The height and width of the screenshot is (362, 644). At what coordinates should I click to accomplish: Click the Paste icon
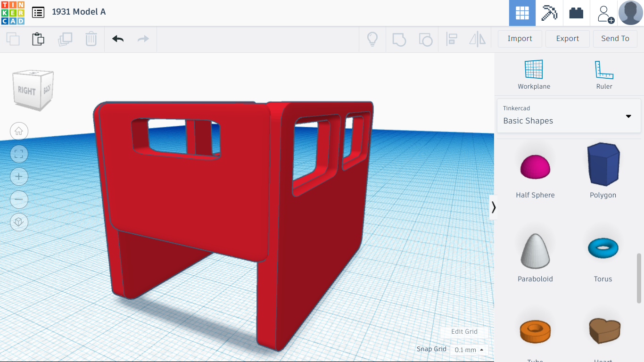click(38, 39)
